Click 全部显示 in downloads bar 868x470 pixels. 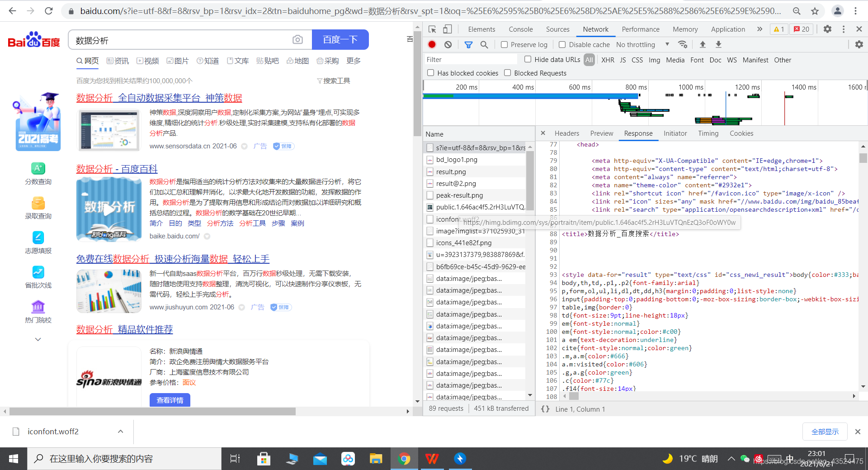coord(825,432)
